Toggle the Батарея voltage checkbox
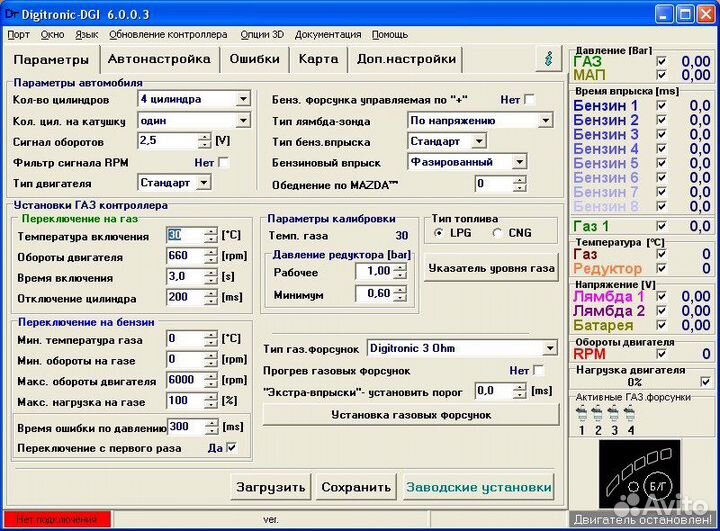This screenshot has height=531, width=720. [x=661, y=325]
